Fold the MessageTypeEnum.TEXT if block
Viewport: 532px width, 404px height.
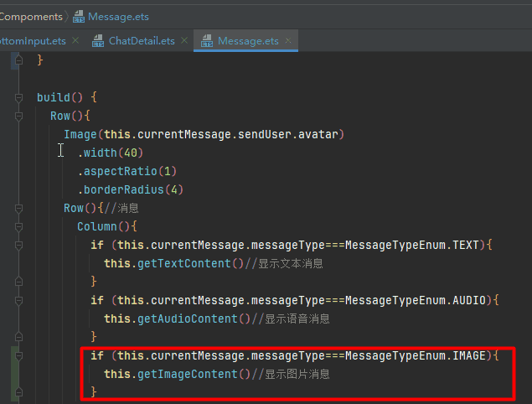point(18,245)
